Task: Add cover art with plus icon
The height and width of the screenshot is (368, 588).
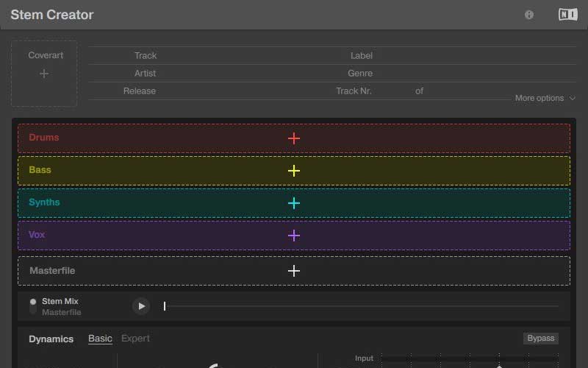Action: (44, 74)
